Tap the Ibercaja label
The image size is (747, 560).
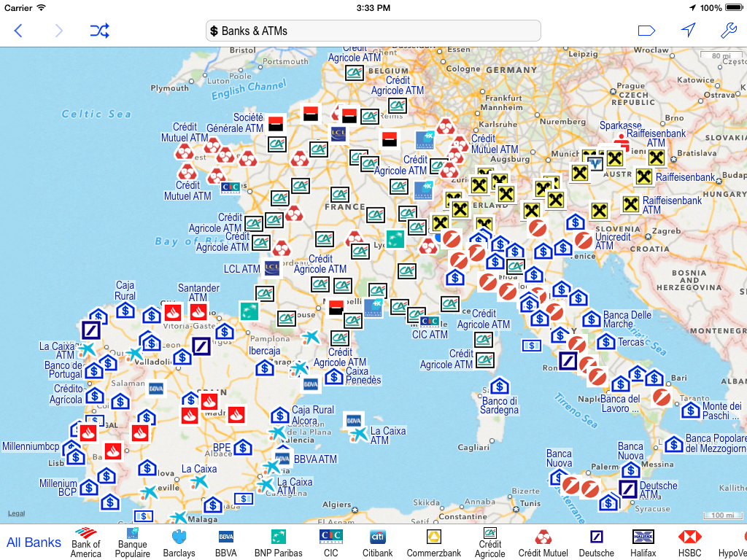(264, 351)
